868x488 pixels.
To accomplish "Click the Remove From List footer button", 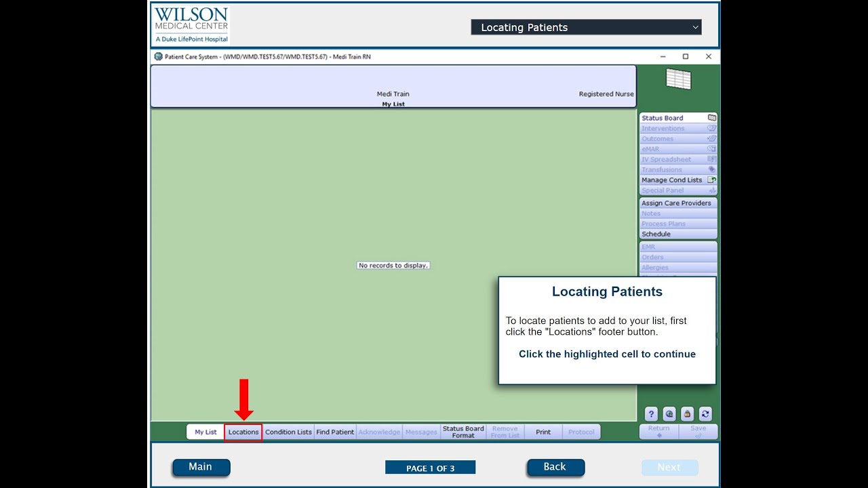I will [505, 432].
